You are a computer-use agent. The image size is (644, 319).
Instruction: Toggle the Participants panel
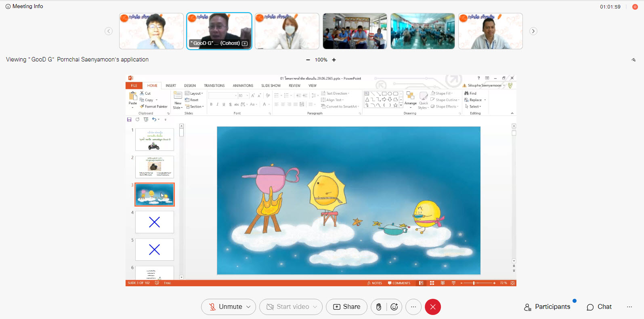547,307
